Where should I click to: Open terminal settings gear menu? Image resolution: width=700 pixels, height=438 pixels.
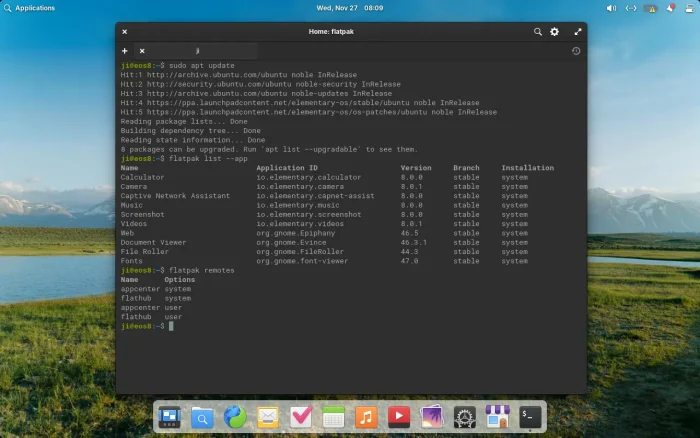(x=554, y=32)
